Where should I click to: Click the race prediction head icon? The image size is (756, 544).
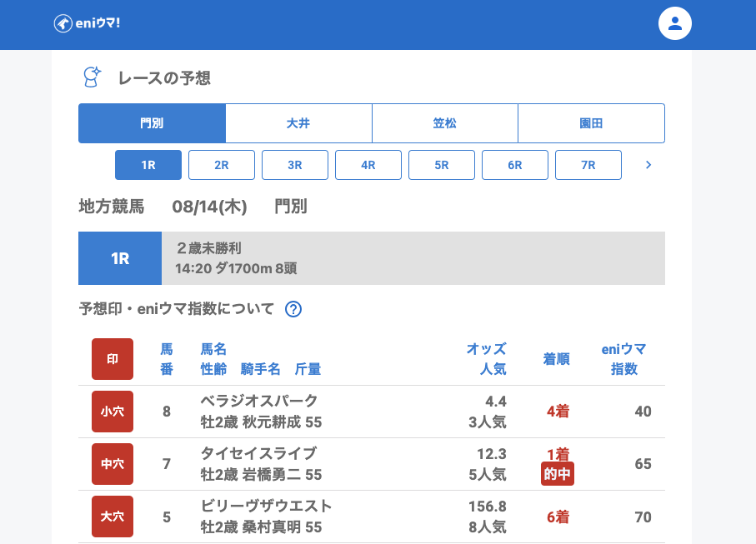(x=92, y=77)
